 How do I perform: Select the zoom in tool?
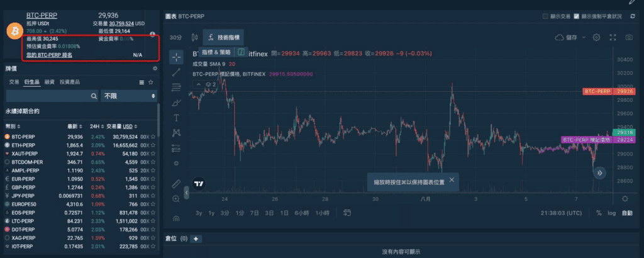(x=176, y=199)
